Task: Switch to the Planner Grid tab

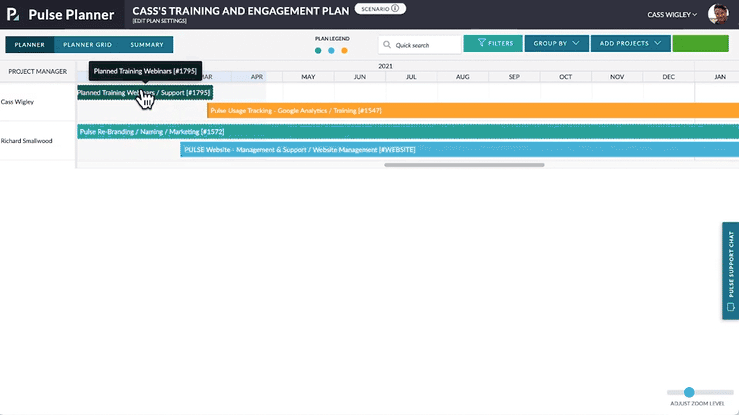Action: 88,45
